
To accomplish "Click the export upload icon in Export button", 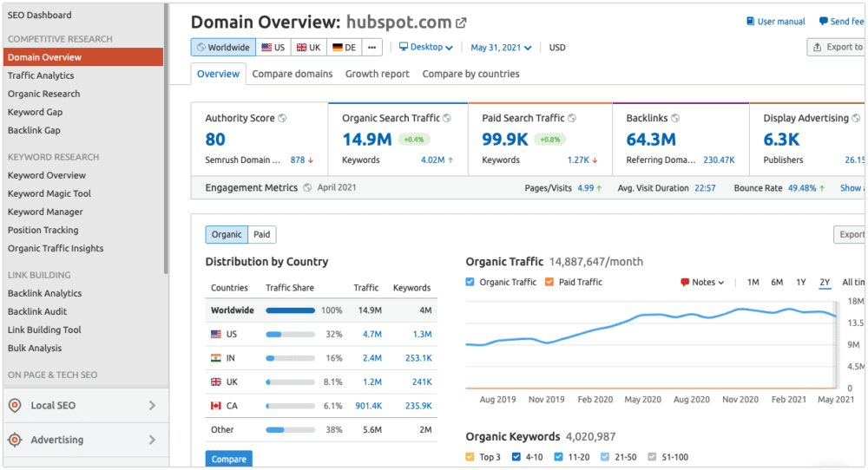I will pyautogui.click(x=817, y=47).
